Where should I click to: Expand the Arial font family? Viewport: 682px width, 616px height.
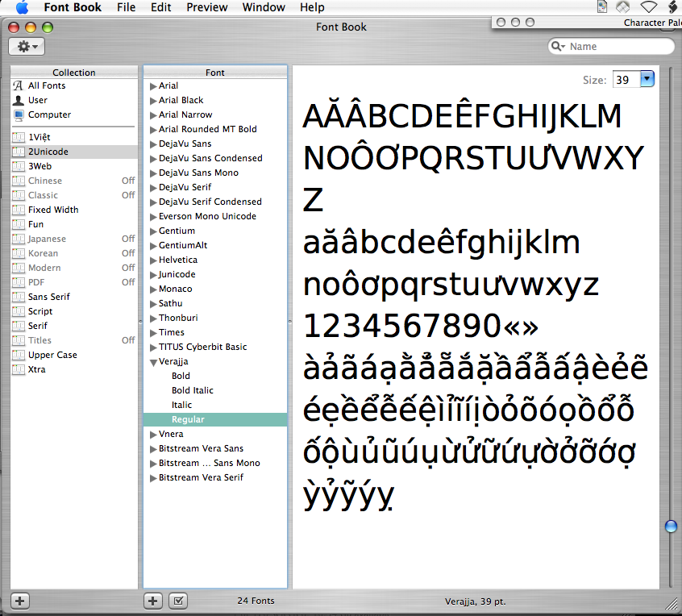pyautogui.click(x=153, y=86)
